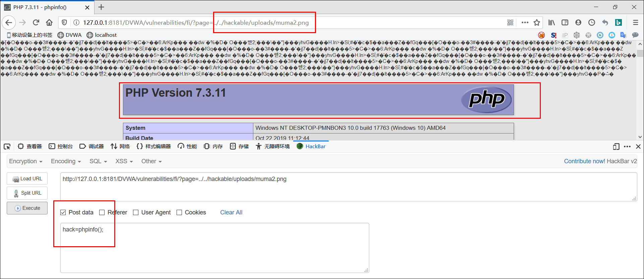Viewport: 644px width, 279px height.
Task: Click the browser forward arrow
Action: pyautogui.click(x=22, y=22)
